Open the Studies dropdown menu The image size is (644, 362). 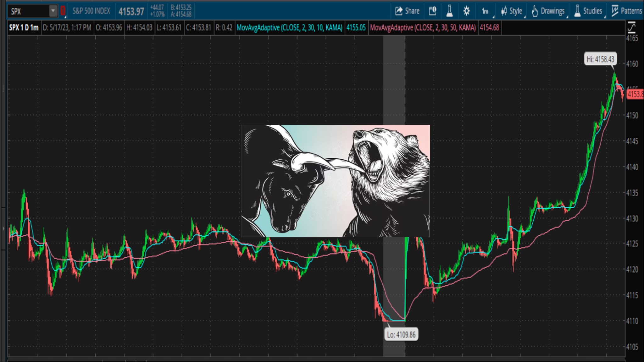tap(592, 11)
